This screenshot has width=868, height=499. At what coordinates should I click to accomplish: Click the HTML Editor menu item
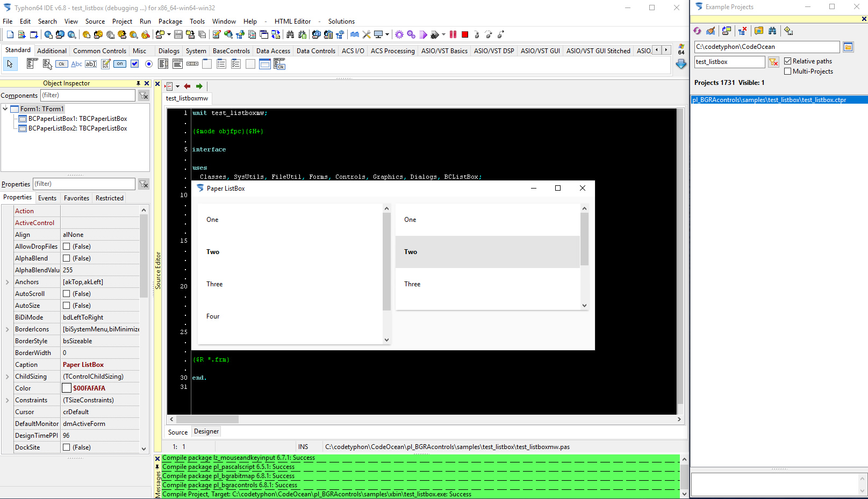(292, 21)
